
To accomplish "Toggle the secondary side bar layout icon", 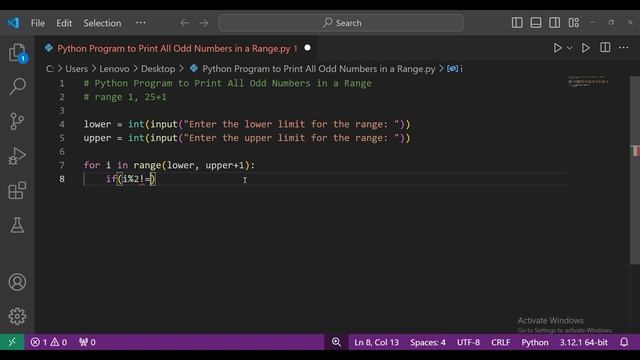I will click(555, 23).
